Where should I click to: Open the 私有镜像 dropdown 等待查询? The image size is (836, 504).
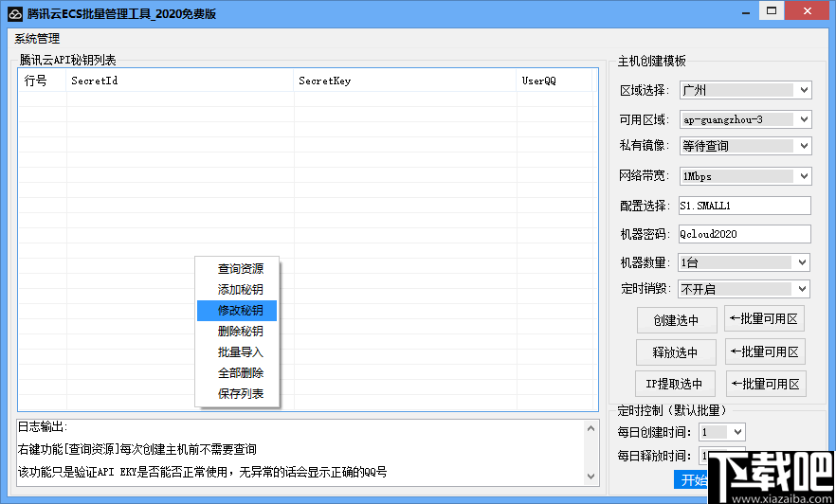745,146
